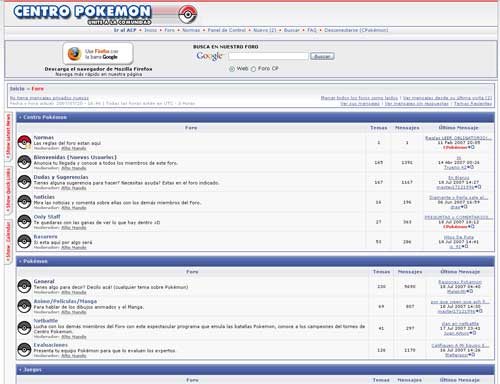The height and width of the screenshot is (384, 500).
Task: Open Normas in the top navigation bar
Action: pyautogui.click(x=191, y=30)
